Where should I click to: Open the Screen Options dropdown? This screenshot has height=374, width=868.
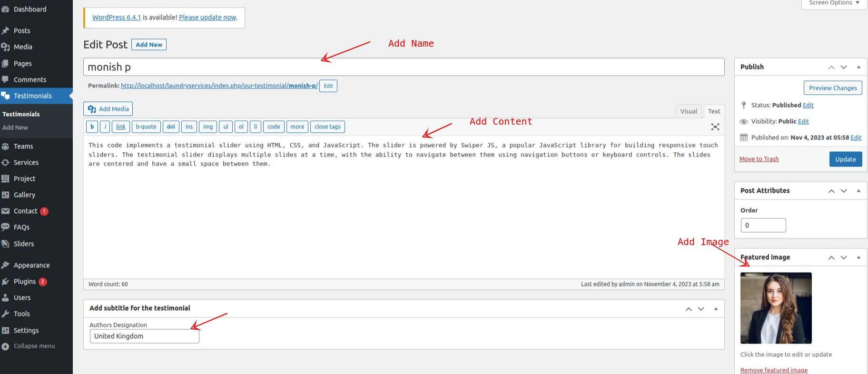click(834, 3)
